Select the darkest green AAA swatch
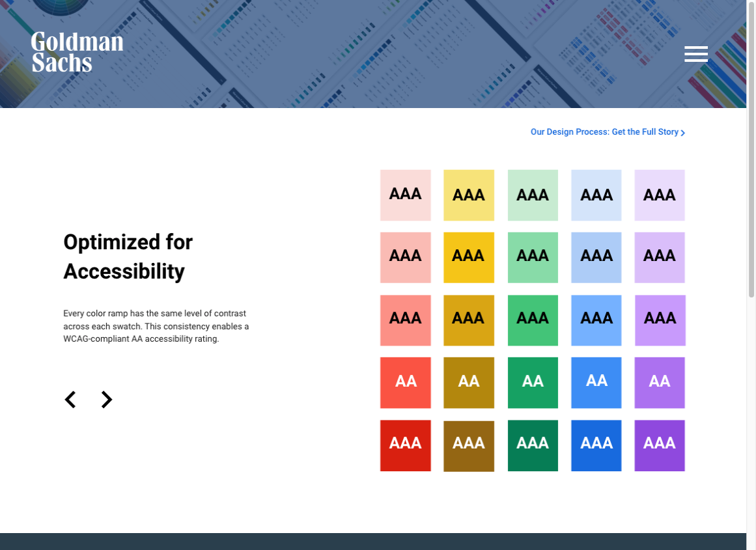The height and width of the screenshot is (550, 756). [533, 445]
